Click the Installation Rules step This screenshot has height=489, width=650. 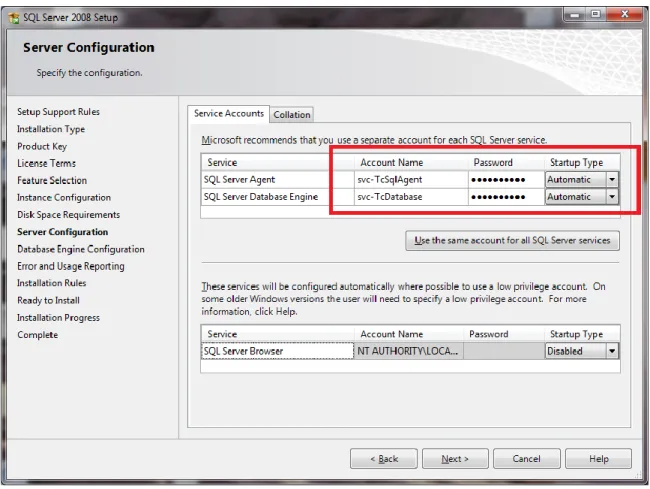pyautogui.click(x=51, y=283)
